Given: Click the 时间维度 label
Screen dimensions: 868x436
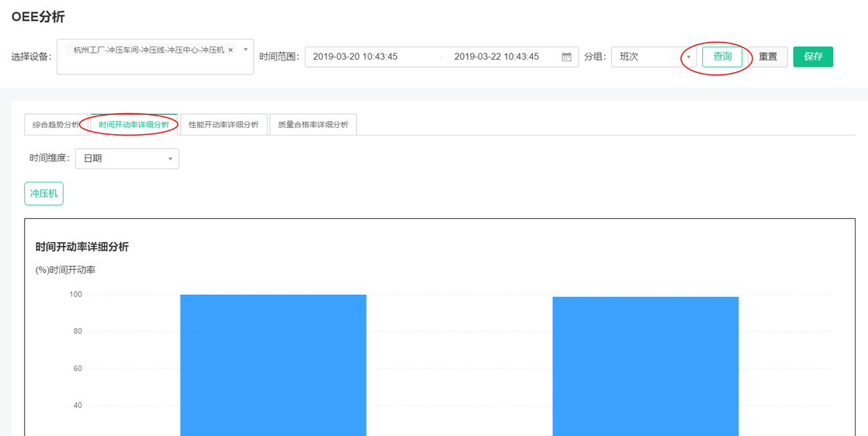Looking at the screenshot, I should click(x=50, y=158).
